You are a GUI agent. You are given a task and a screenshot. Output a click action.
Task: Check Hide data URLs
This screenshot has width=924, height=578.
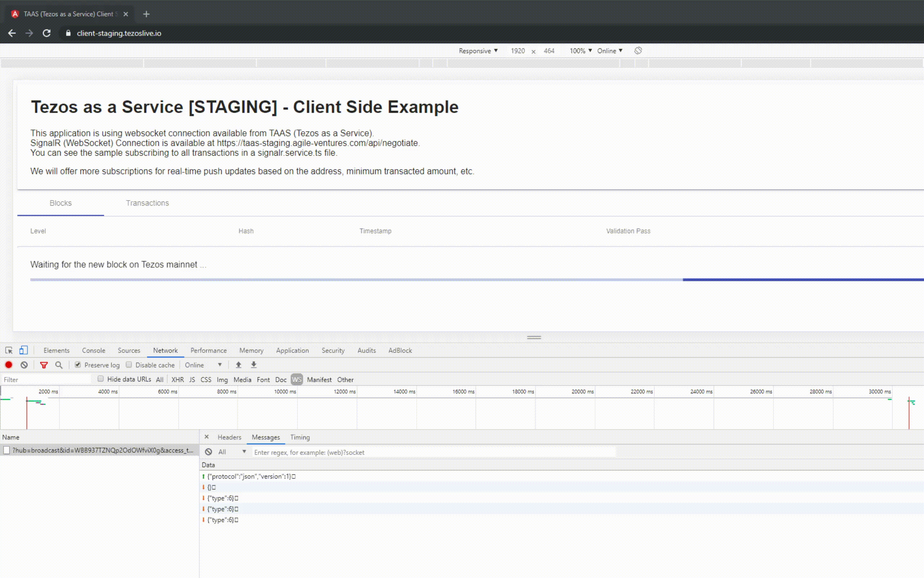pyautogui.click(x=100, y=379)
